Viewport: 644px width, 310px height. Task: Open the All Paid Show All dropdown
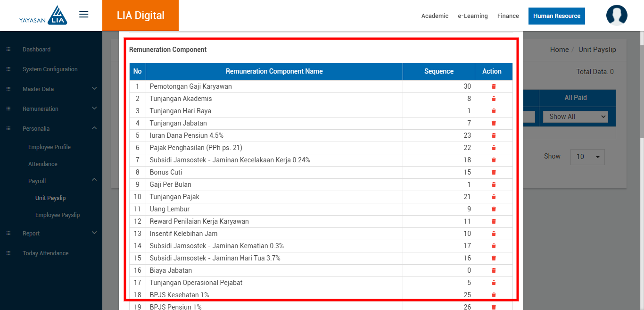coord(575,117)
